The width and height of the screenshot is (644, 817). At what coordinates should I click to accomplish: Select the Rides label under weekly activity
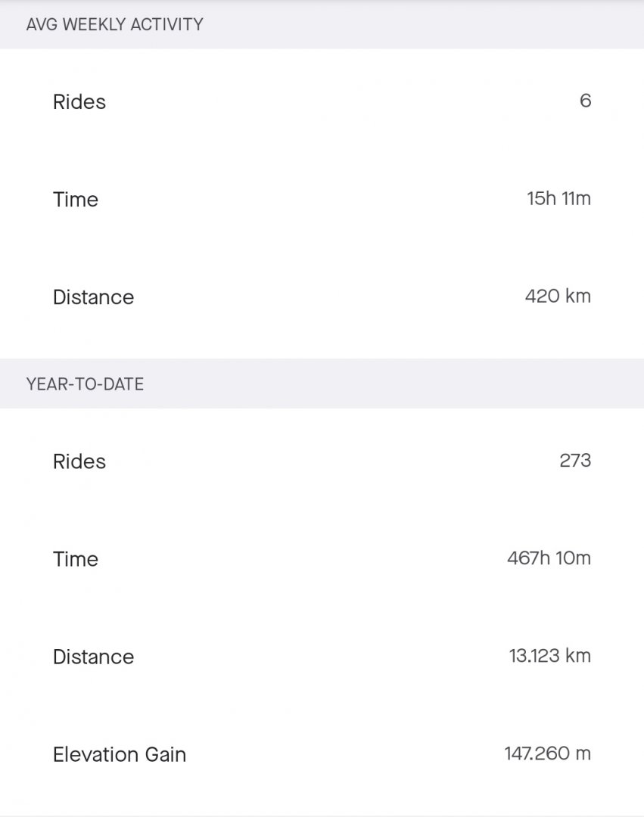pyautogui.click(x=79, y=102)
